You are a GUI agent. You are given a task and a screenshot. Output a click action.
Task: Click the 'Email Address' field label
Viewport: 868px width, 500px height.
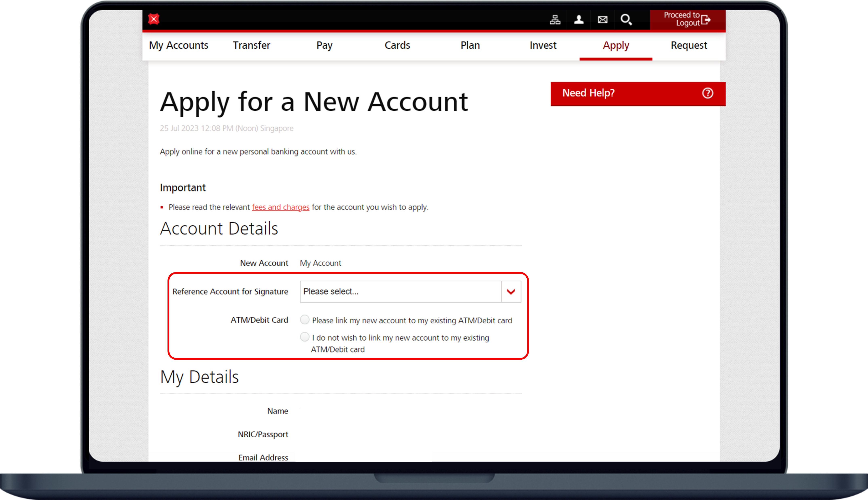click(x=263, y=457)
